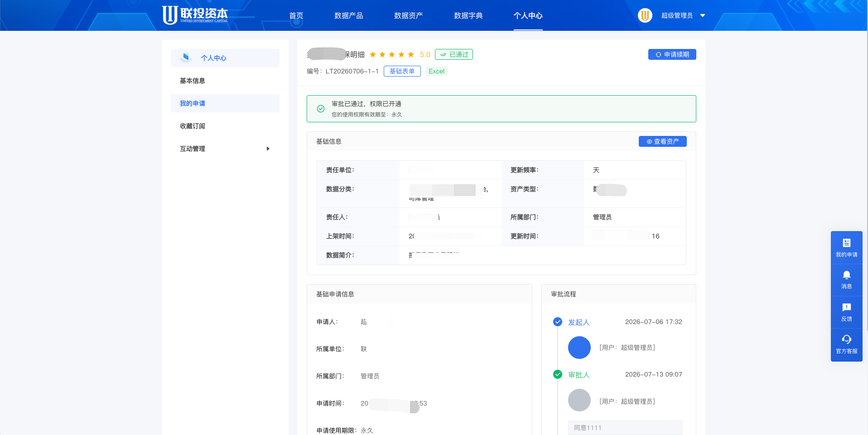Viewport: 868px width, 435px height.
Task: Click the user avatar icon in header
Action: 645,15
